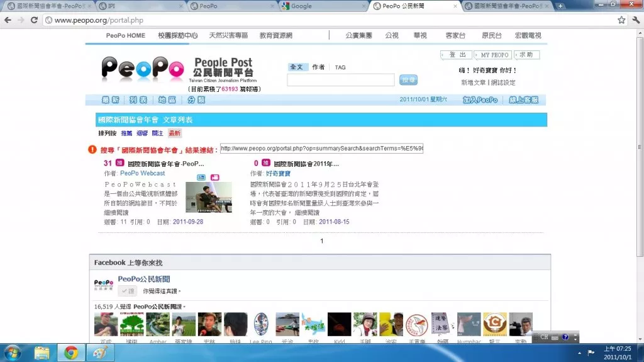Open author link PeoPo Webcast
The image size is (644, 362).
point(143,173)
